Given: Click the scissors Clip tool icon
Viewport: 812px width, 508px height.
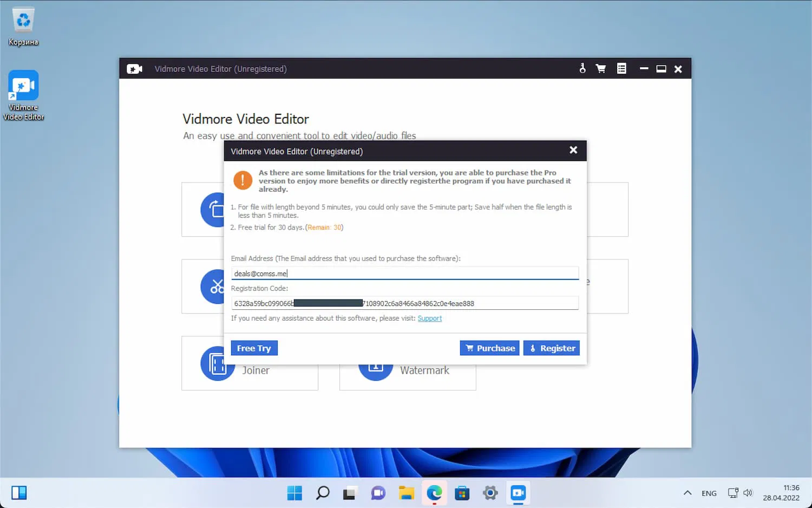Looking at the screenshot, I should pos(212,286).
